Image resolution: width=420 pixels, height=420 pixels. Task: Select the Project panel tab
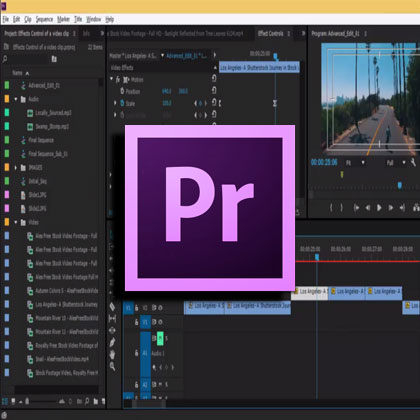point(37,33)
